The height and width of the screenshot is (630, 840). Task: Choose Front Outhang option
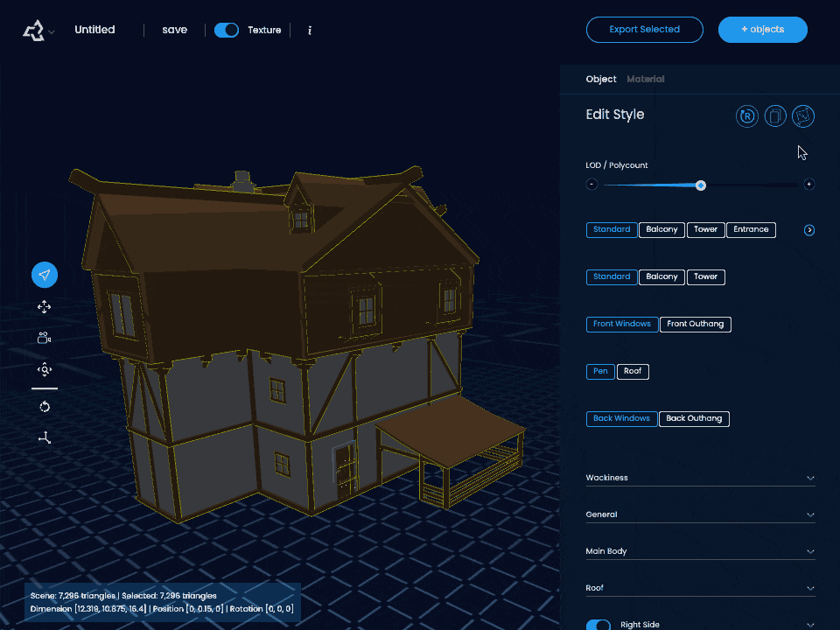tap(696, 324)
